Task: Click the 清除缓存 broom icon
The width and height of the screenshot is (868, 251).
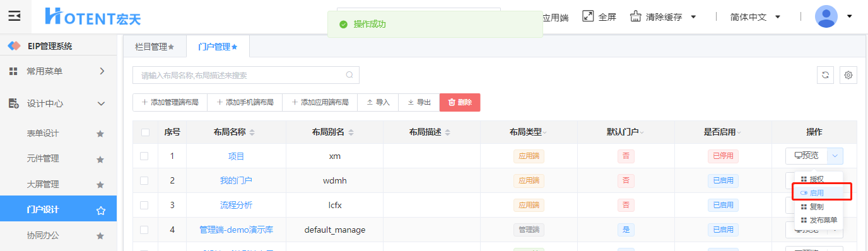Action: click(635, 16)
